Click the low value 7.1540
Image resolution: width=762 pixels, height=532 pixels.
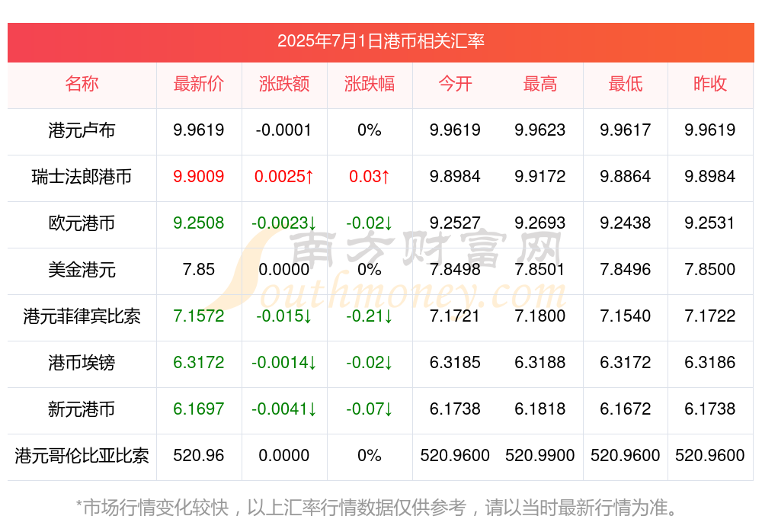point(626,316)
